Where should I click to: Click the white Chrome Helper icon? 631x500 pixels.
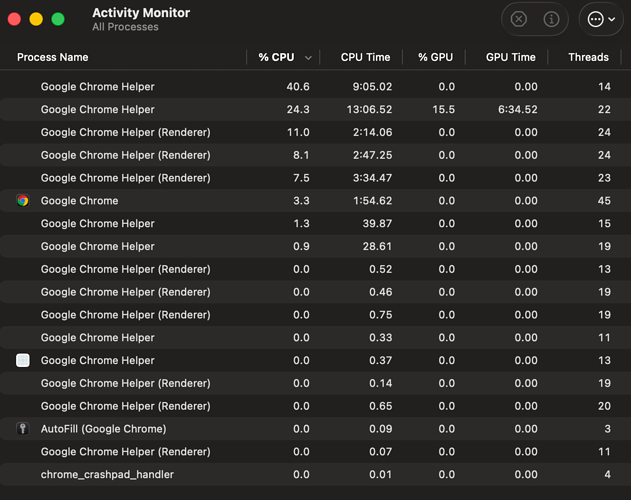pos(23,361)
